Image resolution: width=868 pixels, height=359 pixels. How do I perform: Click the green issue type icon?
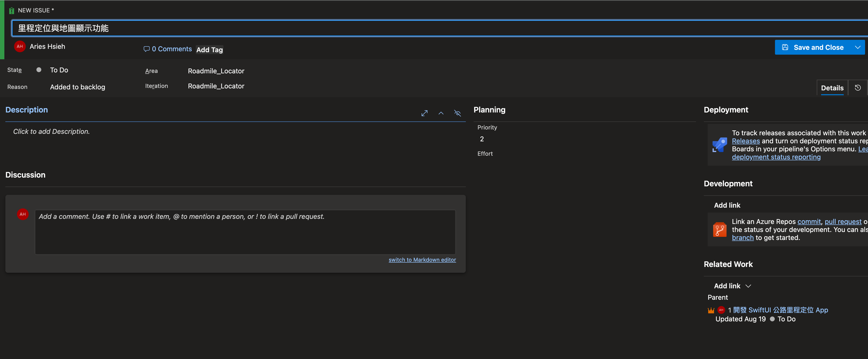pyautogui.click(x=11, y=10)
